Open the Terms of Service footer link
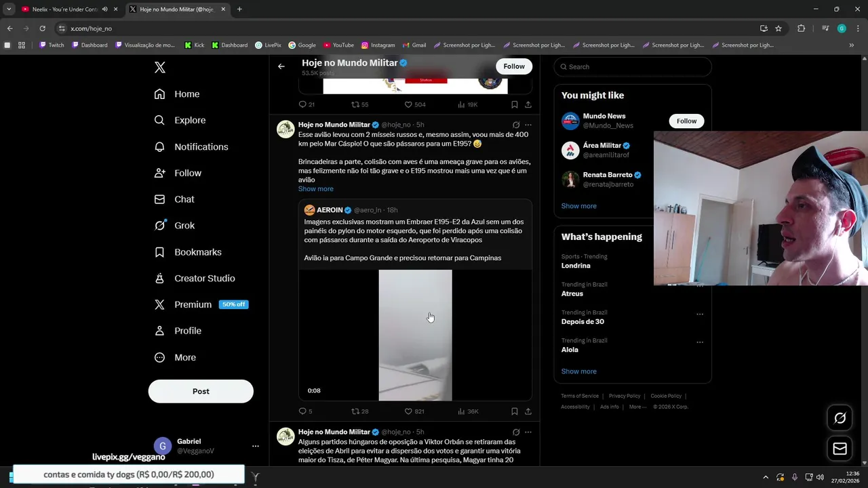This screenshot has height=488, width=868. point(580,396)
